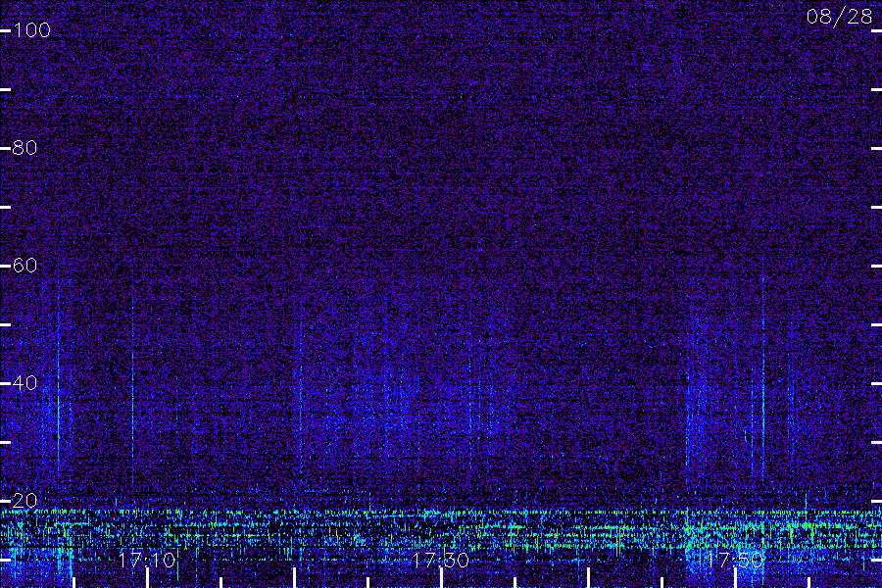Click the 100 frequency axis label
This screenshot has width=882, height=588.
pos(31,30)
